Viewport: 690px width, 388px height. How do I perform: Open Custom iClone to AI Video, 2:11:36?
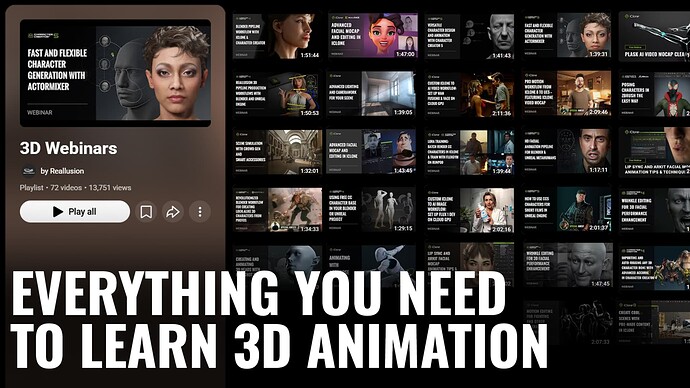470,94
